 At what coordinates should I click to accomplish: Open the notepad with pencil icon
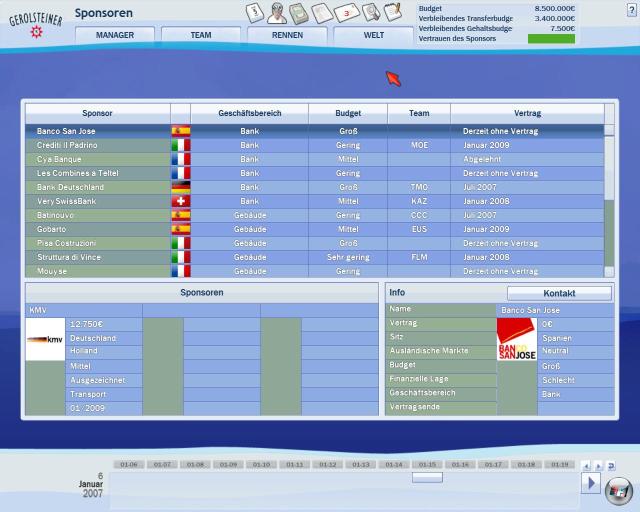point(393,12)
